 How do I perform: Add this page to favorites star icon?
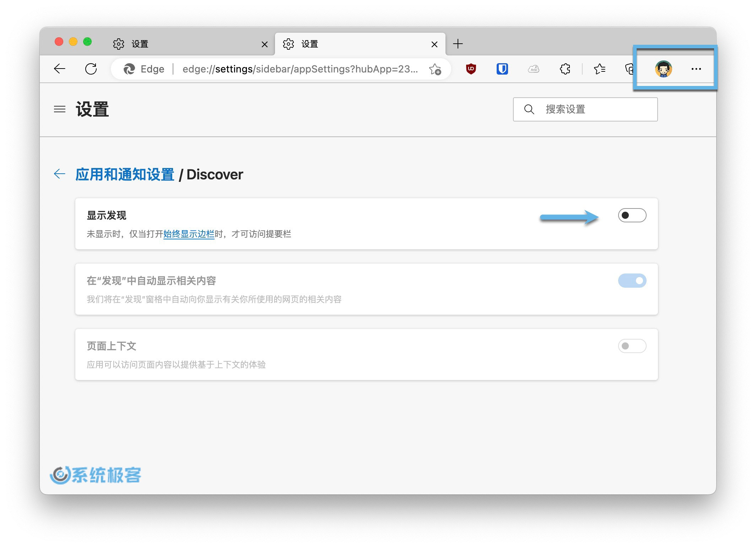[x=435, y=69]
